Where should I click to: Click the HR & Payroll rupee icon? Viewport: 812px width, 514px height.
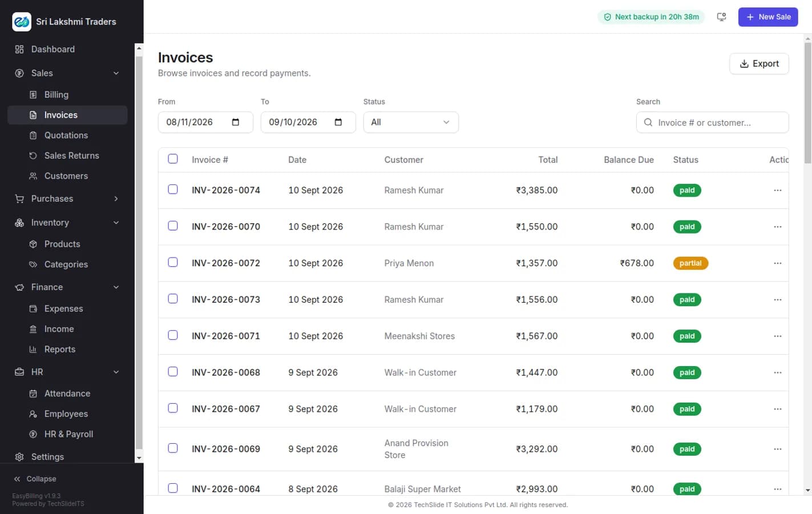point(33,434)
